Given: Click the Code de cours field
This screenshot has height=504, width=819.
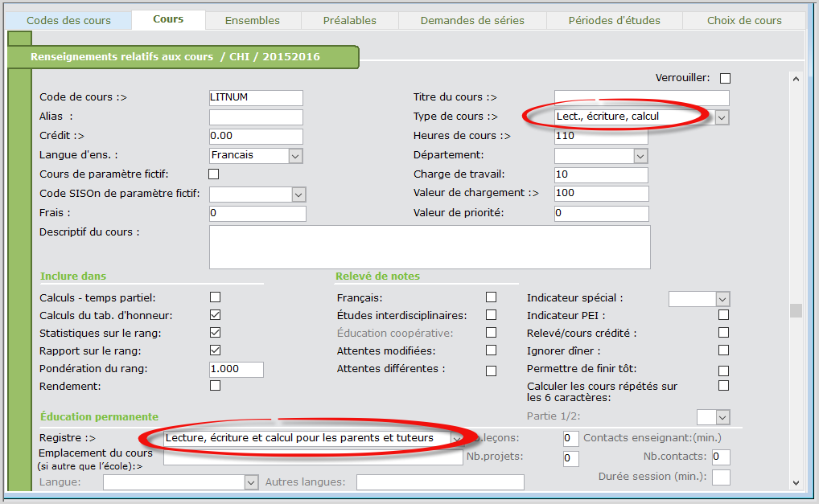Looking at the screenshot, I should click(x=256, y=98).
